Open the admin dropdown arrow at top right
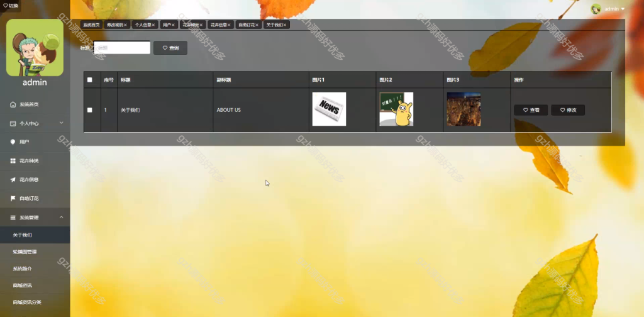 point(623,9)
